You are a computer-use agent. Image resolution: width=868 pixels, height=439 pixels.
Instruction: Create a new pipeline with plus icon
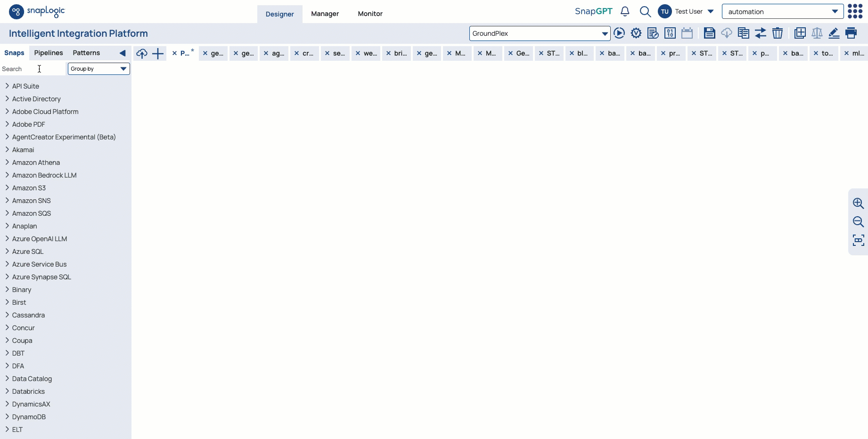point(158,54)
